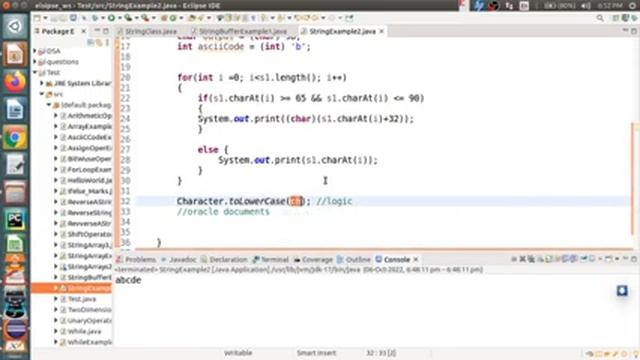Open dropdown arrow next to Run button
Viewport: 640px width, 360px height.
pyautogui.click(x=120, y=18)
